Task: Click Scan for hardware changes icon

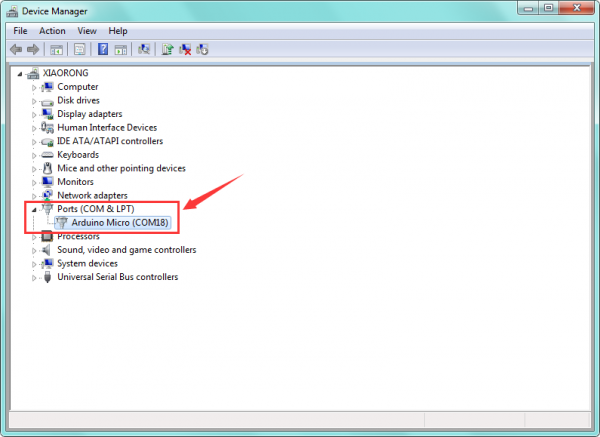Action: click(x=145, y=49)
